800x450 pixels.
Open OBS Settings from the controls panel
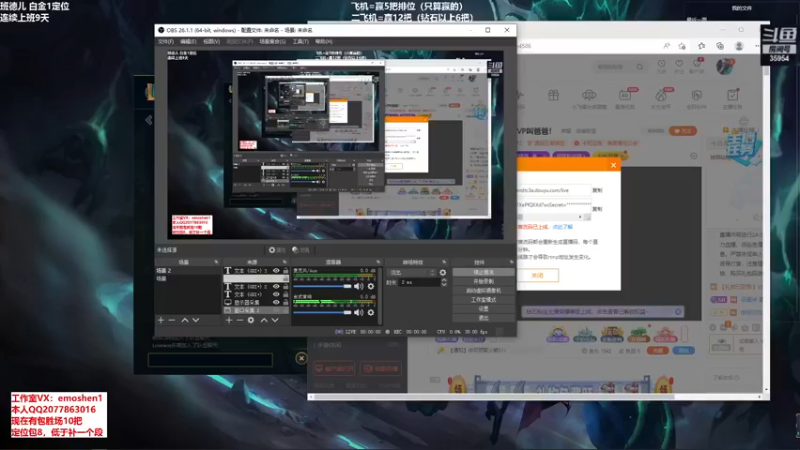tap(483, 309)
